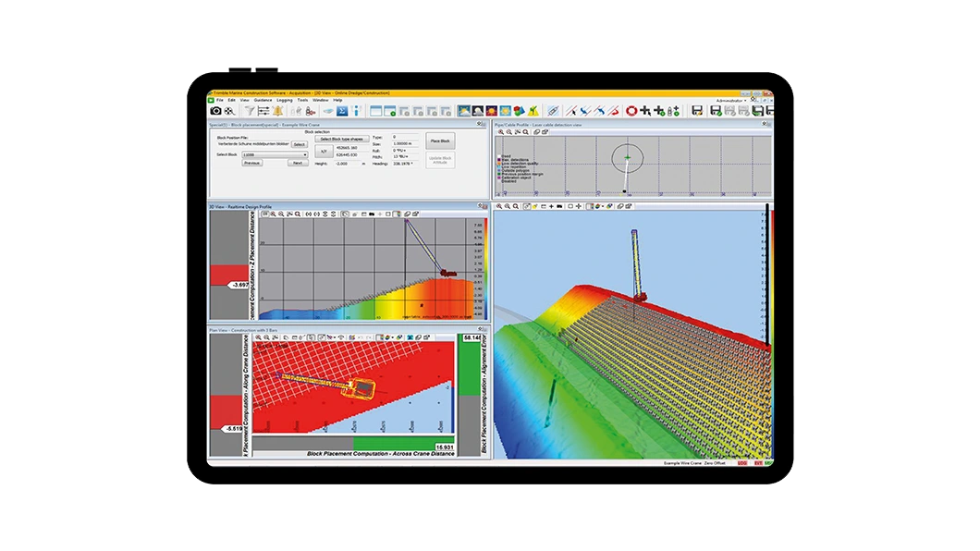Click the camera snapshot icon in main toolbar
The height and width of the screenshot is (551, 980).
point(215,111)
